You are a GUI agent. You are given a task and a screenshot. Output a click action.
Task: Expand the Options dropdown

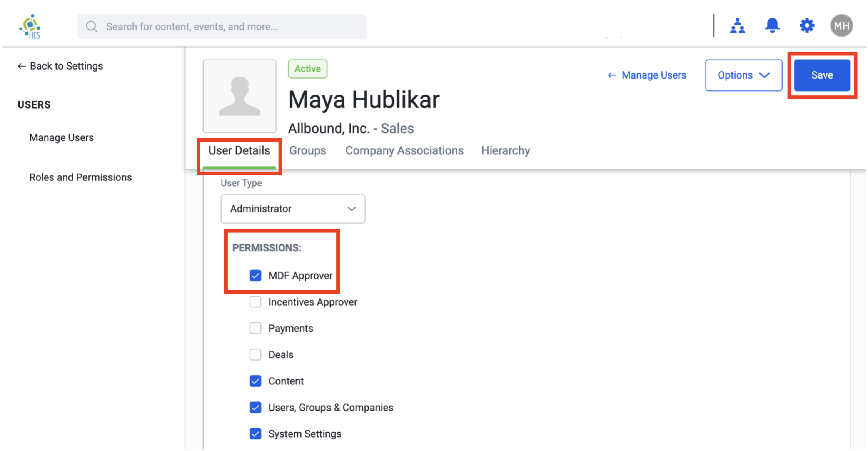[x=744, y=75]
